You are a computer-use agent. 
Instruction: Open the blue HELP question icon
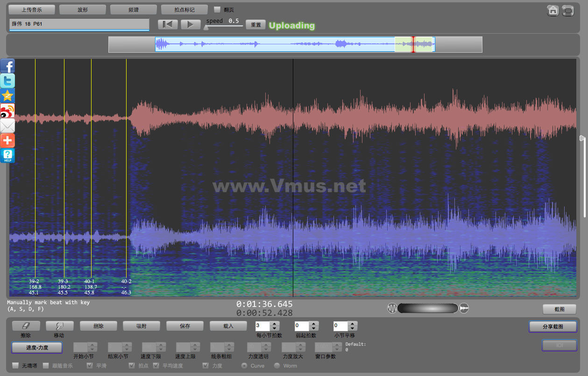[7, 155]
